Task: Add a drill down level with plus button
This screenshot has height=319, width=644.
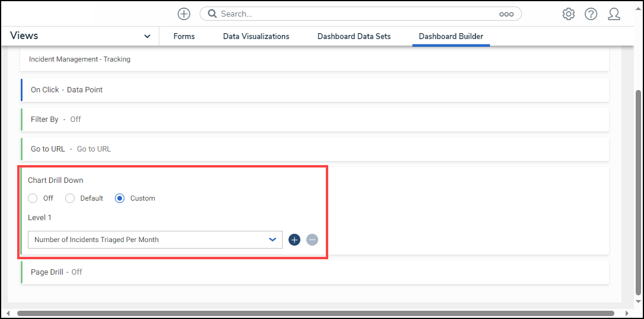Action: (294, 240)
